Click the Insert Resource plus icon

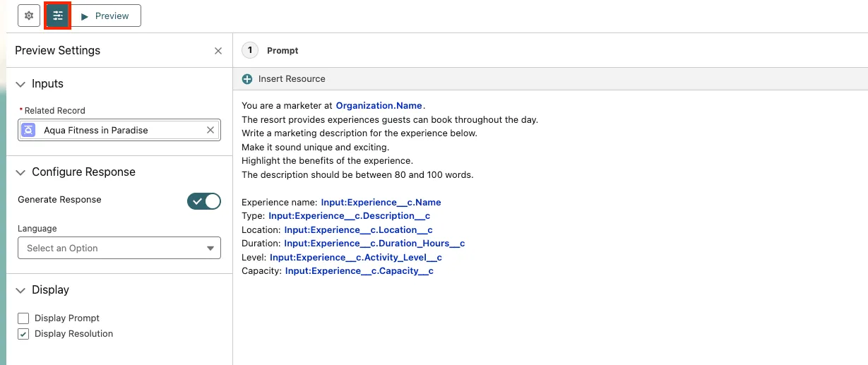click(247, 79)
